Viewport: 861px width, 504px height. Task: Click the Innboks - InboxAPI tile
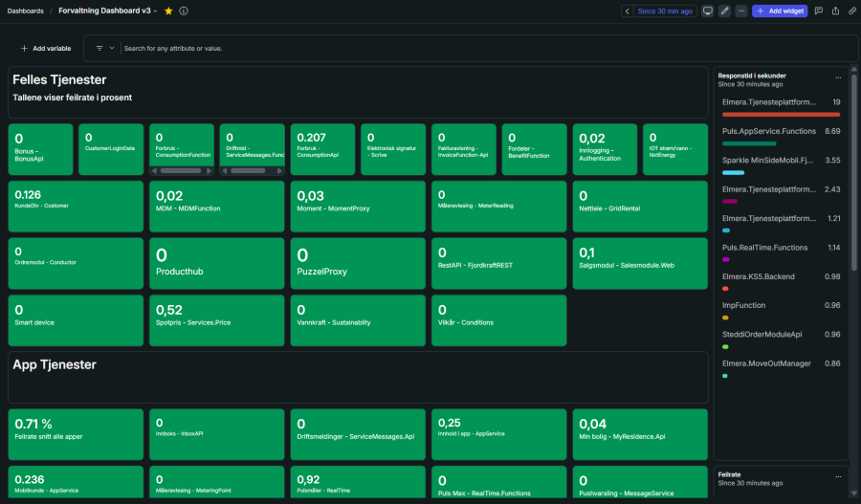[217, 434]
